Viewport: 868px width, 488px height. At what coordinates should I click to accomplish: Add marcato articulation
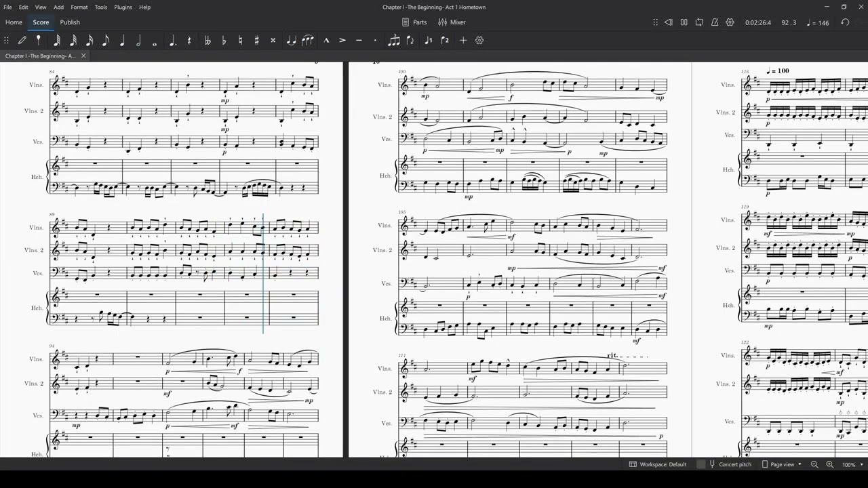326,41
